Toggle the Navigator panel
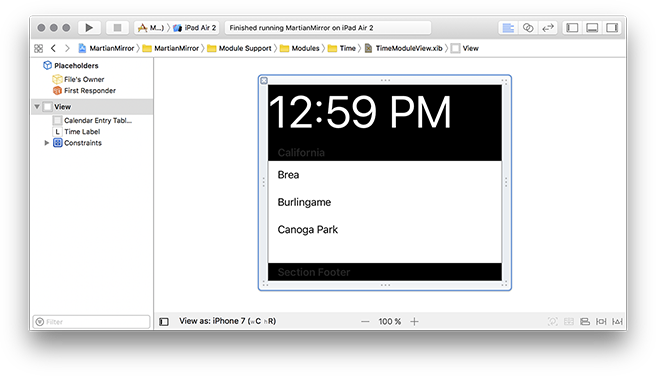Image resolution: width=656 pixels, height=376 pixels. pyautogui.click(x=572, y=28)
